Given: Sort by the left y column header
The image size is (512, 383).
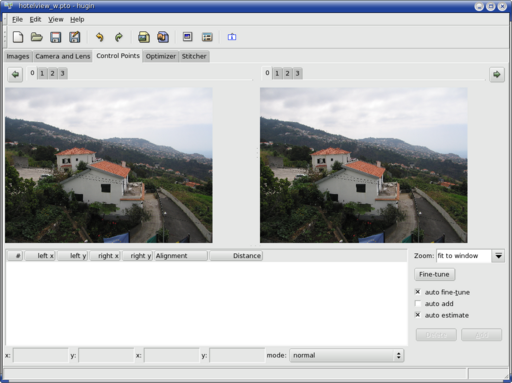Looking at the screenshot, I should (73, 256).
